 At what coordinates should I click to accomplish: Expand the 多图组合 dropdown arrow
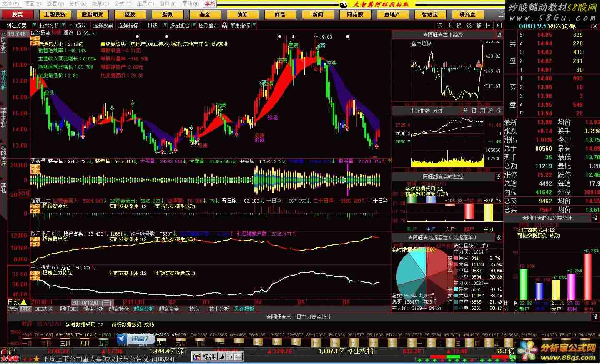pyautogui.click(x=194, y=25)
